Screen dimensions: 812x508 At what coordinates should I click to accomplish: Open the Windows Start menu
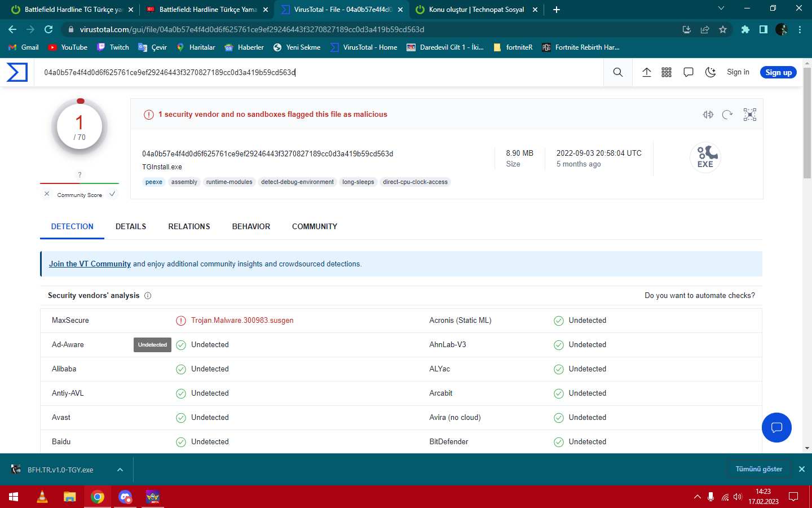coord(14,497)
